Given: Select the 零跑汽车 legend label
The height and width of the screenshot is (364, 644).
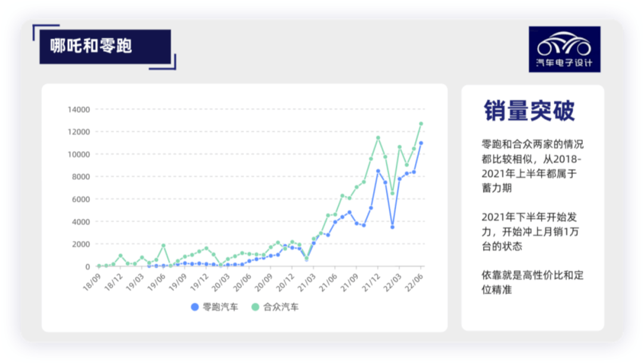Looking at the screenshot, I should pos(220,307).
